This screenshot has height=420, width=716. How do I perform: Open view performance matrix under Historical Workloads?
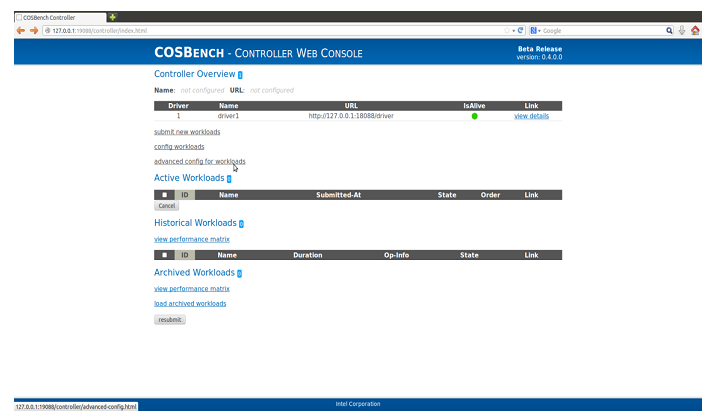click(x=192, y=239)
